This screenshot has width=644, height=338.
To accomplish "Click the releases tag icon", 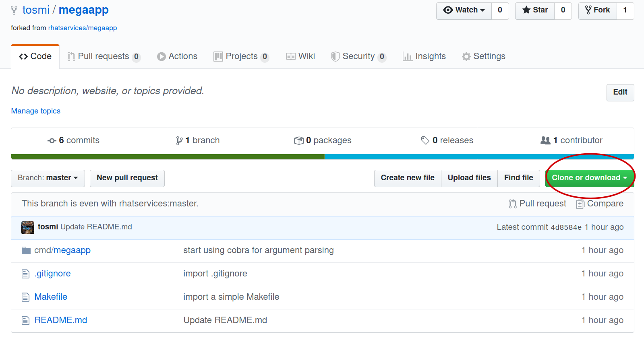I will pyautogui.click(x=425, y=140).
